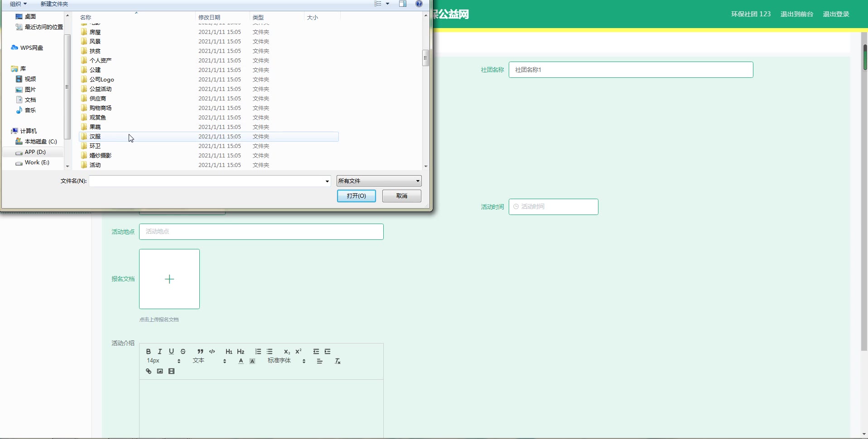Select the 音乐 library

[26, 110]
